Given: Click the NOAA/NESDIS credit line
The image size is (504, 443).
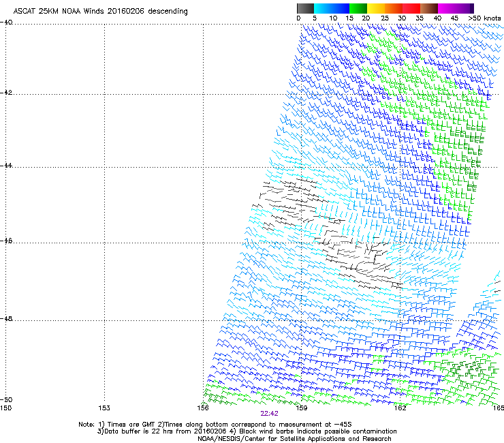Looking at the screenshot, I should (x=294, y=439).
